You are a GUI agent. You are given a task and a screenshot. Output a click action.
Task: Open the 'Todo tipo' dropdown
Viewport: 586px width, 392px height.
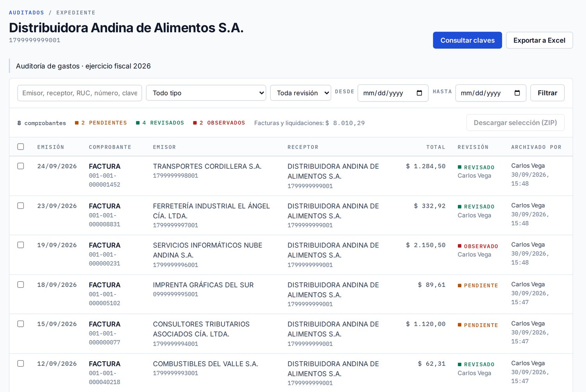tap(206, 93)
